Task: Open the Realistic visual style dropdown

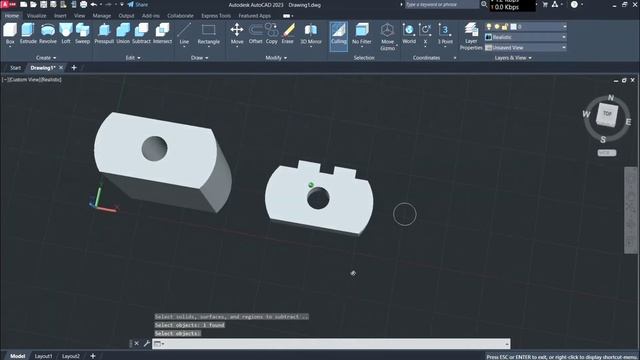Action: click(526, 37)
